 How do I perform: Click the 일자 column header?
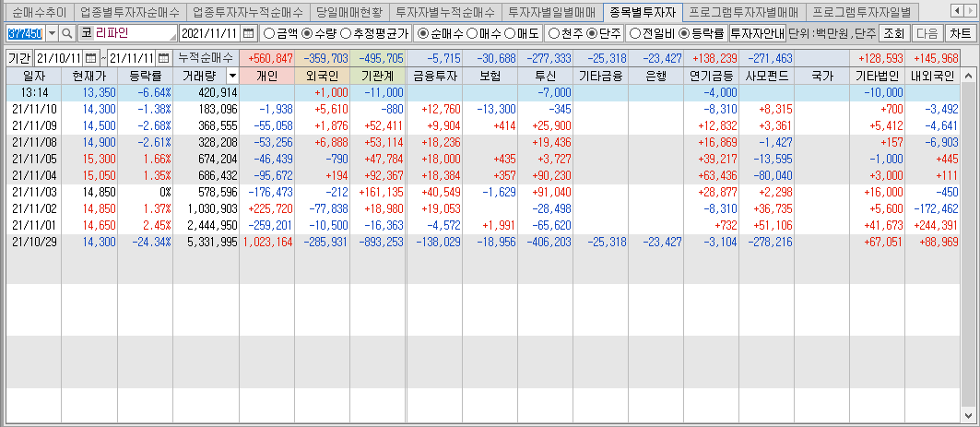34,77
